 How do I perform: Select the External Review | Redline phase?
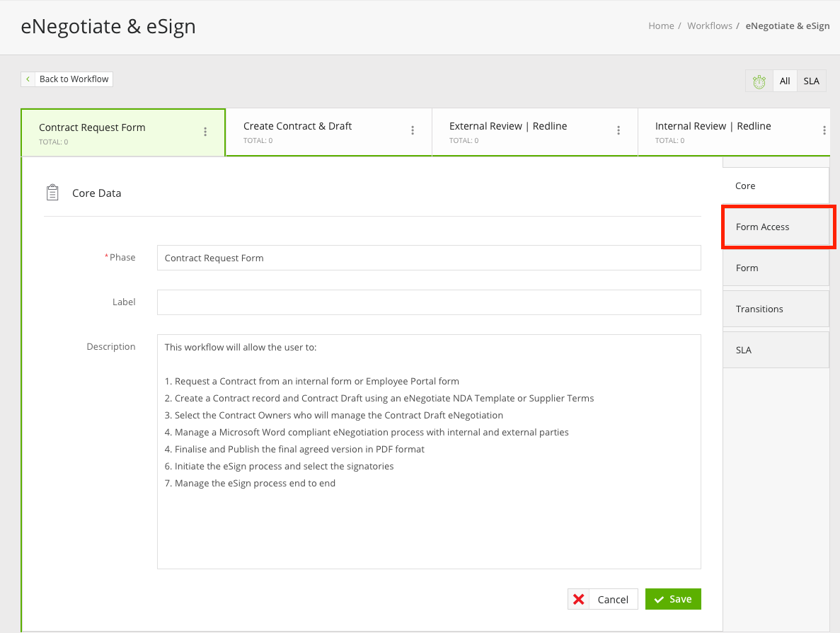(535, 132)
